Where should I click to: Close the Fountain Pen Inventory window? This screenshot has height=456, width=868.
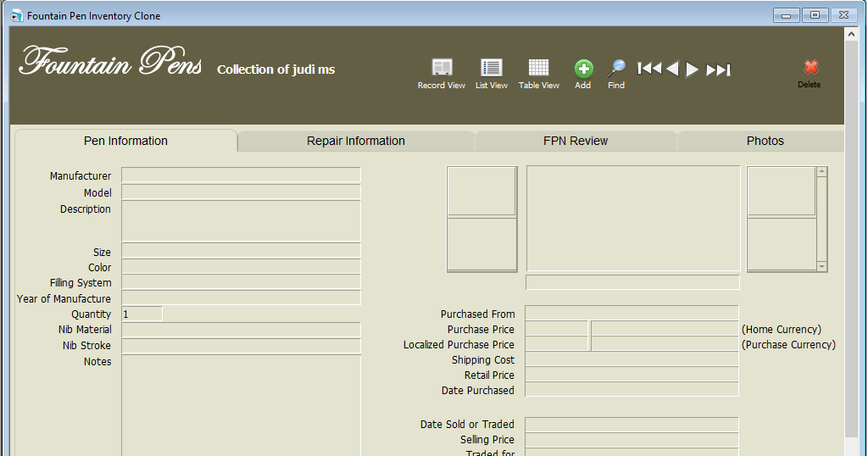843,15
